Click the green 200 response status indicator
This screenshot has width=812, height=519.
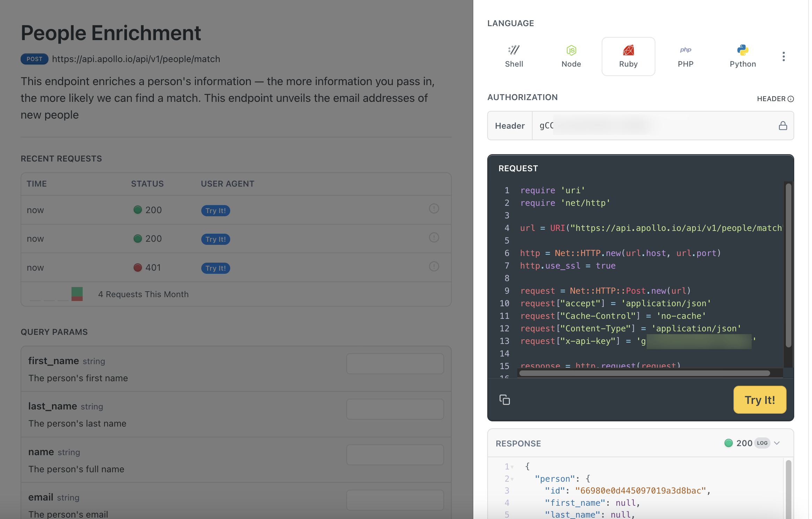[x=728, y=443]
